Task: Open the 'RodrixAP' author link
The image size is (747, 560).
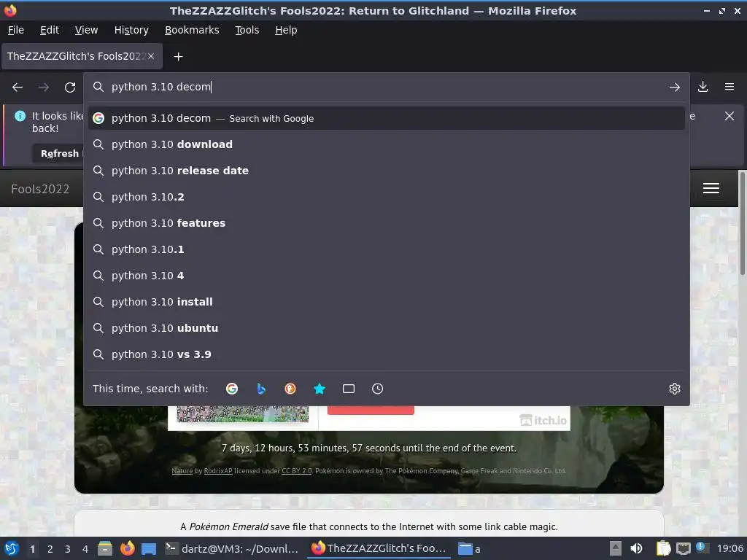Action: pyautogui.click(x=218, y=470)
